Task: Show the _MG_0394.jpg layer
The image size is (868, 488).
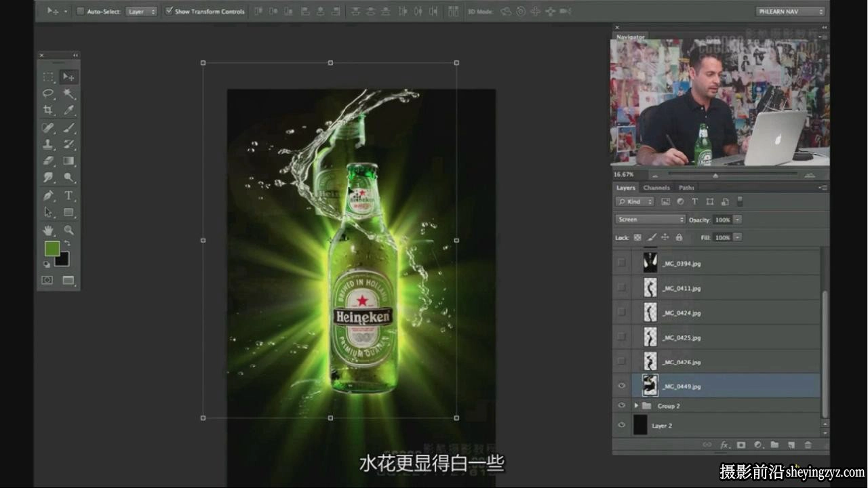Action: pyautogui.click(x=621, y=263)
